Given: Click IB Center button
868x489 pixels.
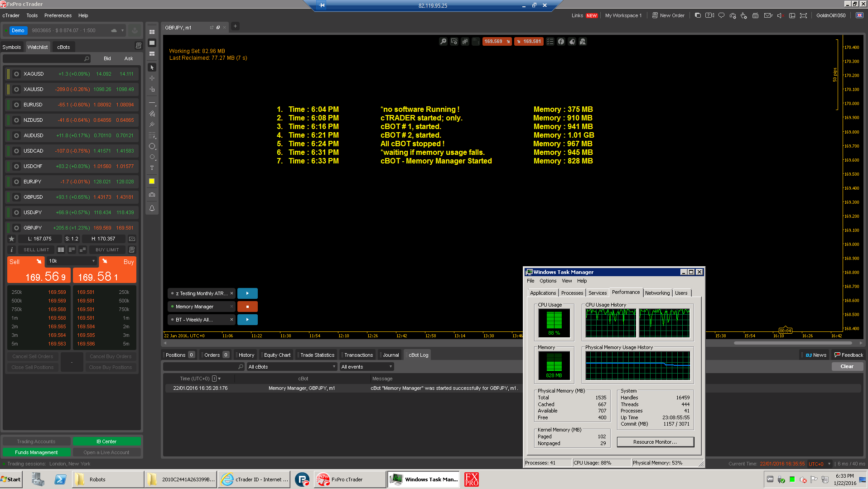Looking at the screenshot, I should [106, 442].
